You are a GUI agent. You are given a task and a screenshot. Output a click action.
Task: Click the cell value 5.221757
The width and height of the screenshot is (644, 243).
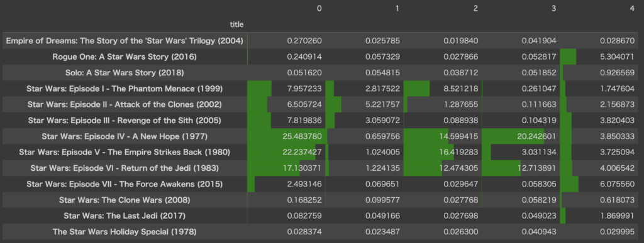pyautogui.click(x=383, y=104)
